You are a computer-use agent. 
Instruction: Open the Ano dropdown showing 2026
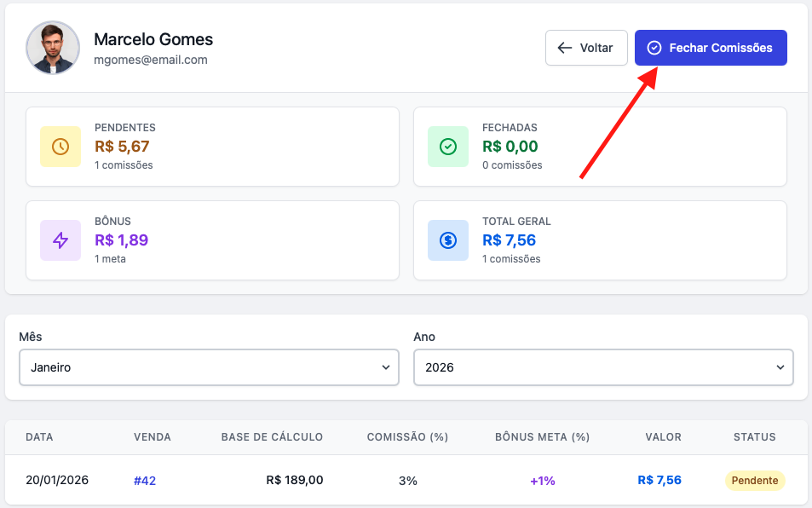[603, 367]
